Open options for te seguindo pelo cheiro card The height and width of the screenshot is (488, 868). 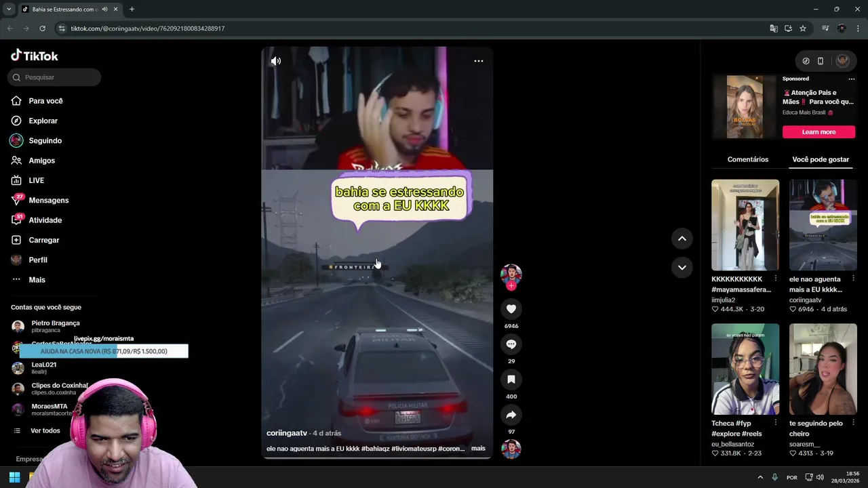click(x=854, y=423)
